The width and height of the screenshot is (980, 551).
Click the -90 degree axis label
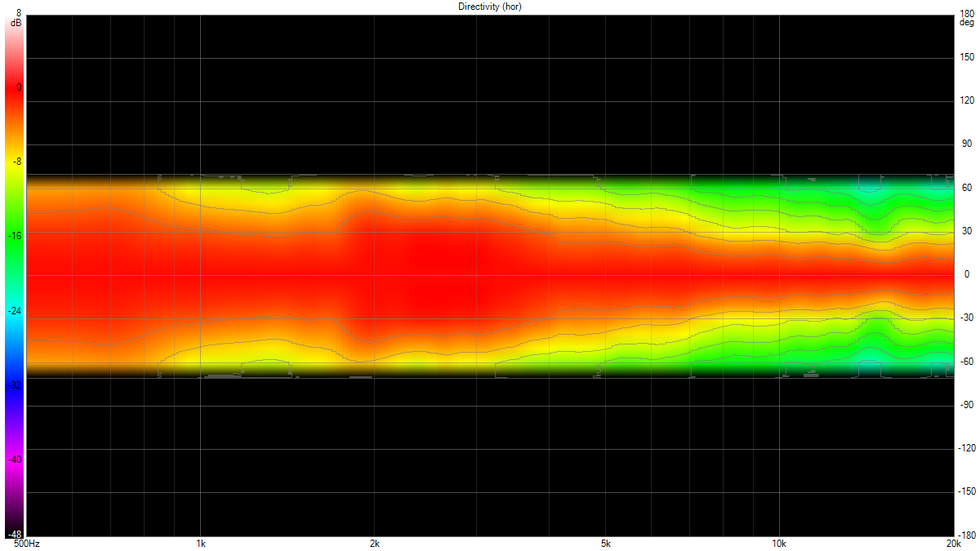click(x=966, y=405)
